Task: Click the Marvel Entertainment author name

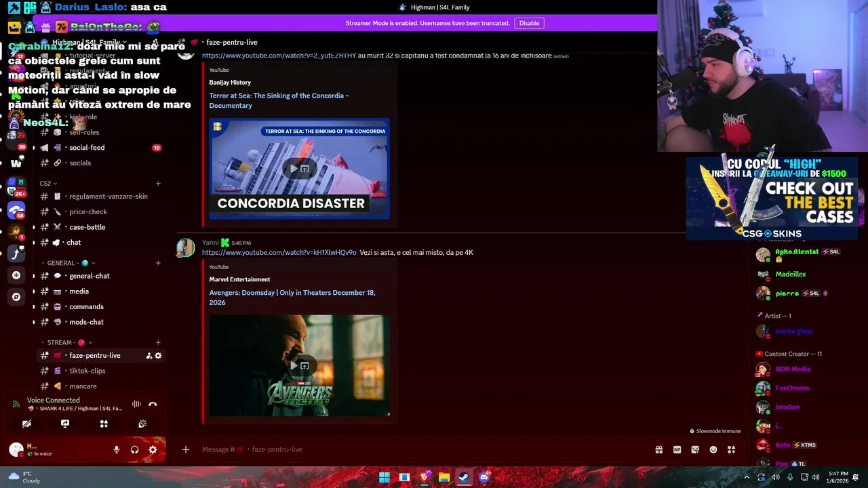Action: [x=239, y=279]
